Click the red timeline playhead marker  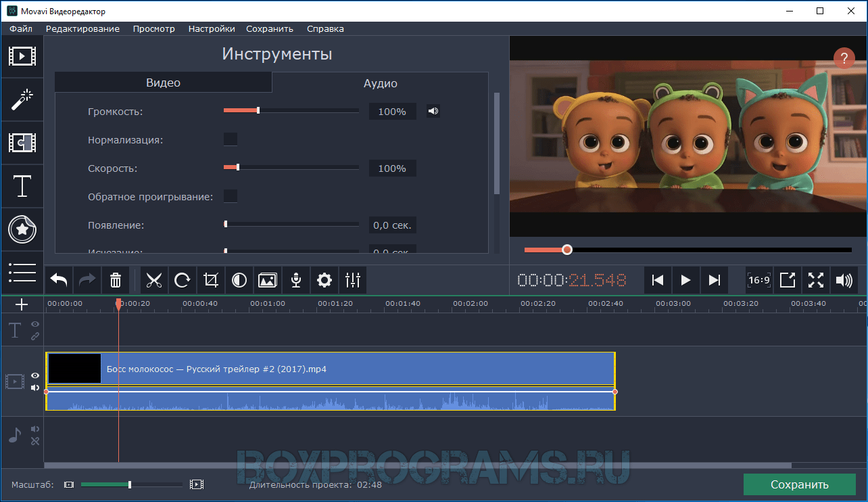click(x=118, y=305)
